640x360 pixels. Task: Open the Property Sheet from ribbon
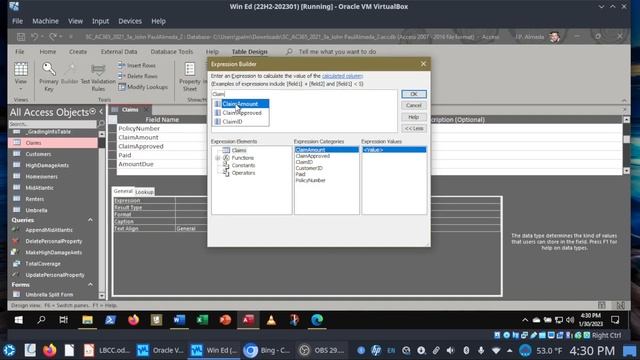pyautogui.click(x=190, y=77)
